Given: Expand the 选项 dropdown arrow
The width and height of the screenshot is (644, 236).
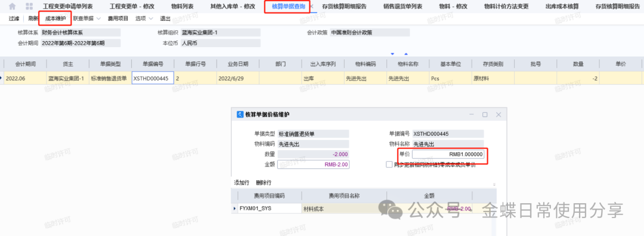Looking at the screenshot, I should click(x=151, y=19).
